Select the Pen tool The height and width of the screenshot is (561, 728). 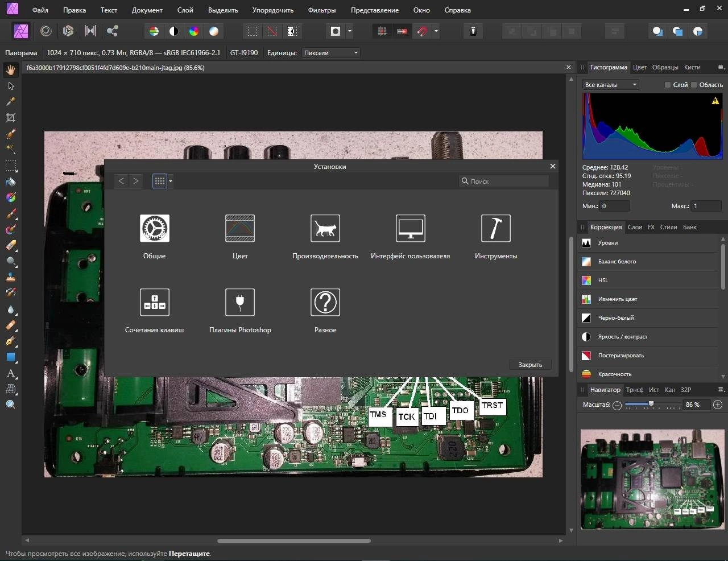[x=11, y=341]
